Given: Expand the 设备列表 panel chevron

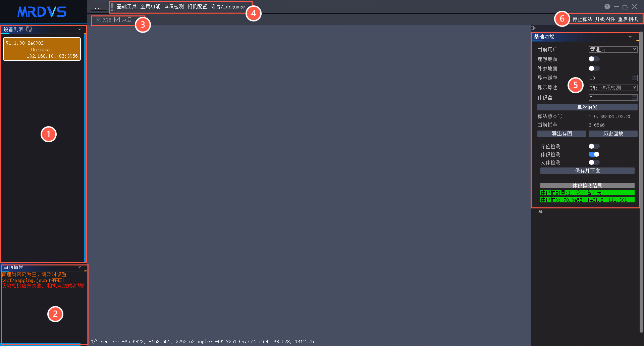Looking at the screenshot, I should [x=80, y=30].
